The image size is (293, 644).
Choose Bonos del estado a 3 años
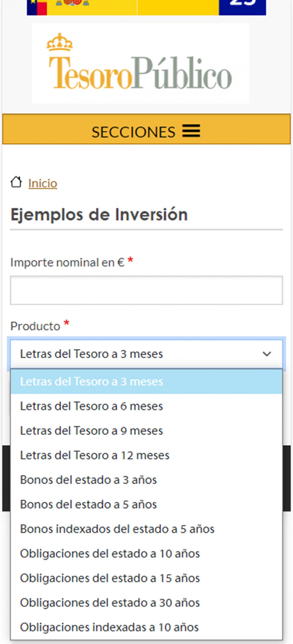88,480
